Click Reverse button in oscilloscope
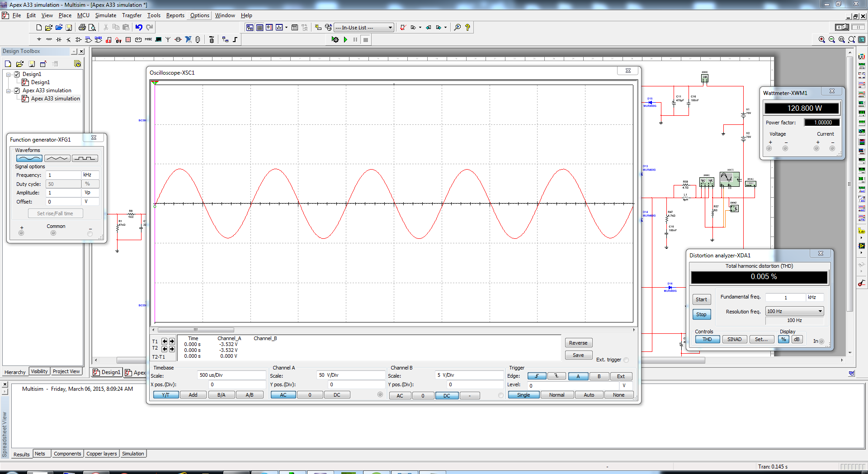The image size is (868, 474). click(578, 343)
